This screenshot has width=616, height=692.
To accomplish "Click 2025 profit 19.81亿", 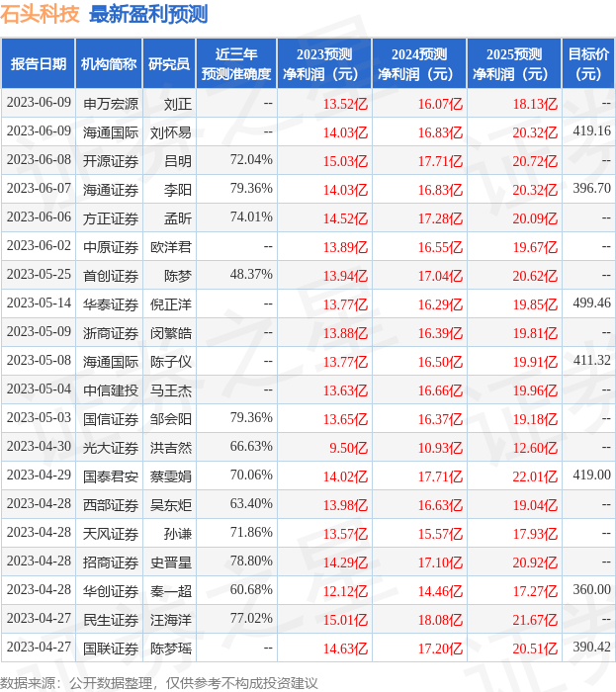I will pyautogui.click(x=535, y=333).
